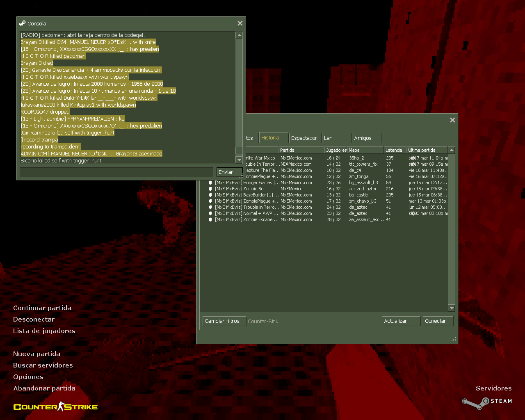Click the Cambiar filtros button
This screenshot has width=525, height=420.
click(224, 321)
